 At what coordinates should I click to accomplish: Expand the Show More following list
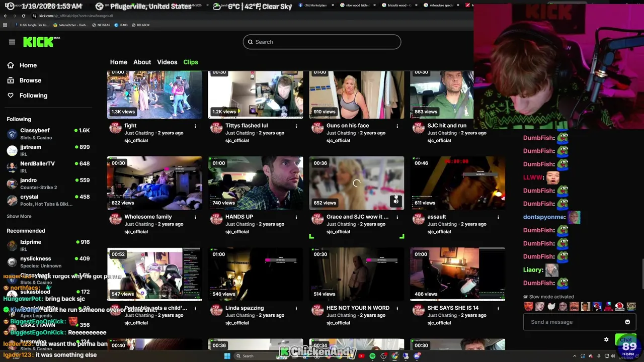(19, 216)
